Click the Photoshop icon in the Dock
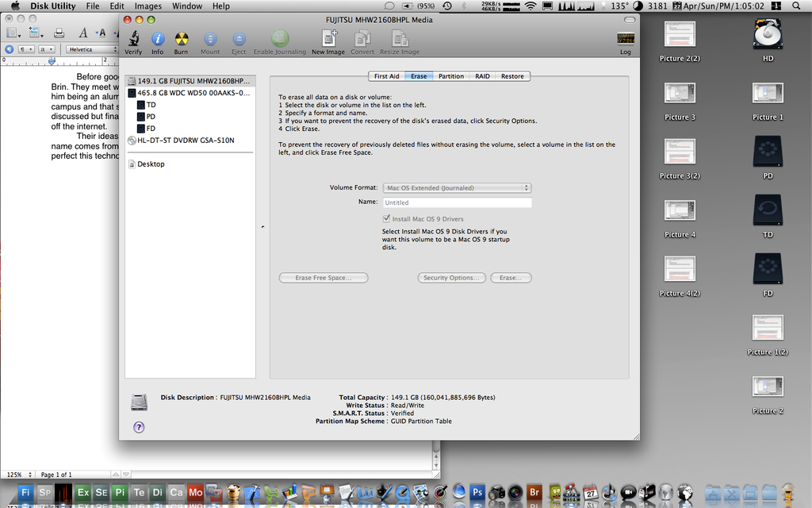The width and height of the screenshot is (812, 508). tap(477, 492)
